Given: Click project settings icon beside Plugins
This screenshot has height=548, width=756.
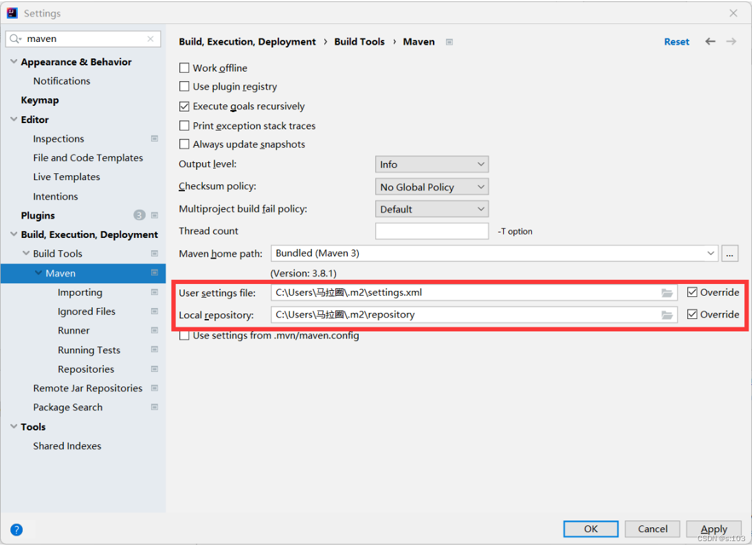Looking at the screenshot, I should [155, 216].
